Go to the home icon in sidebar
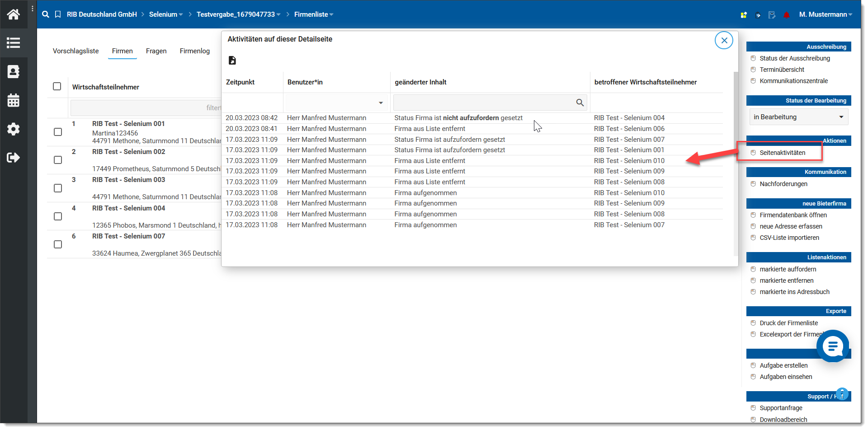 (13, 14)
